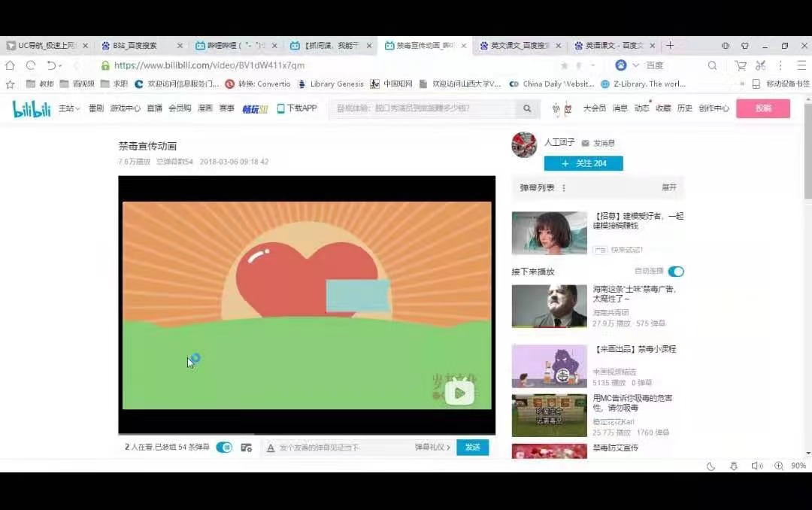Expand the 弹幕列表 panel with 展开

point(668,187)
